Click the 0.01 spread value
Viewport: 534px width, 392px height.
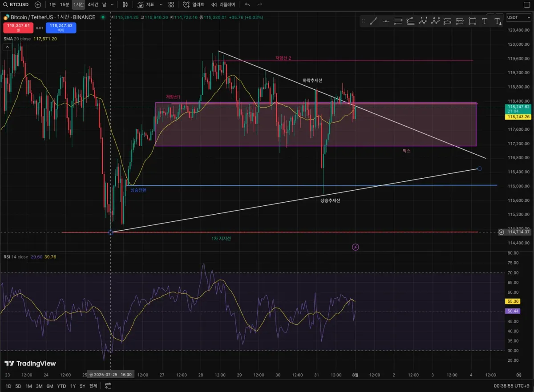[x=40, y=28]
